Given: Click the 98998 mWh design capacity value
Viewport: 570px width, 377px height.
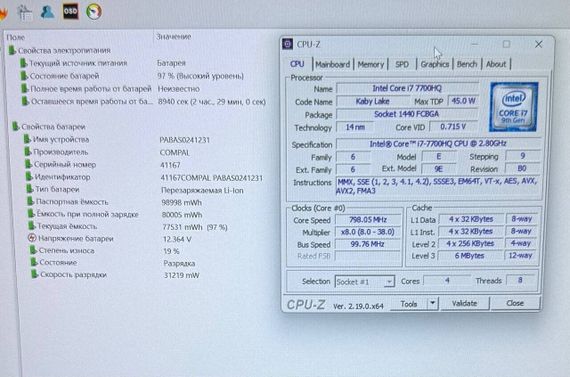Looking at the screenshot, I should pyautogui.click(x=182, y=202).
